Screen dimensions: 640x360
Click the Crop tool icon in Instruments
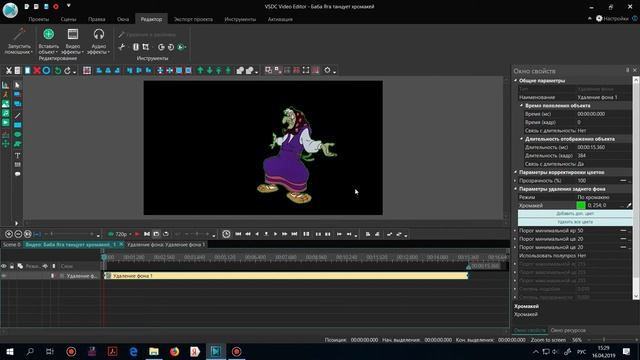[146, 47]
